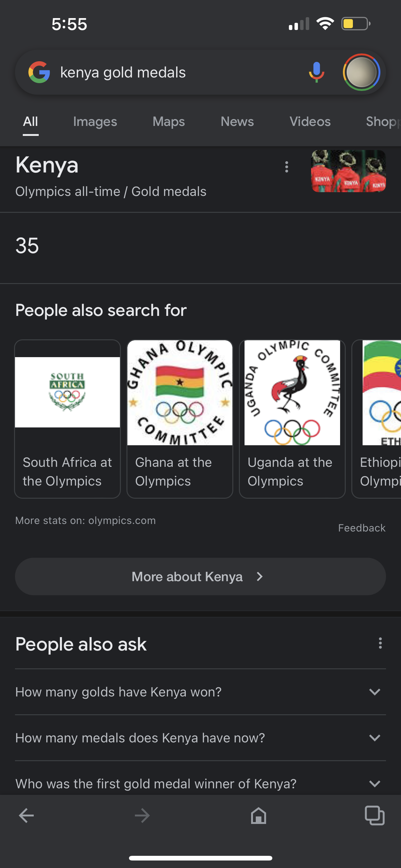The height and width of the screenshot is (868, 401).
Task: Open People also ask options menu
Action: pyautogui.click(x=380, y=643)
